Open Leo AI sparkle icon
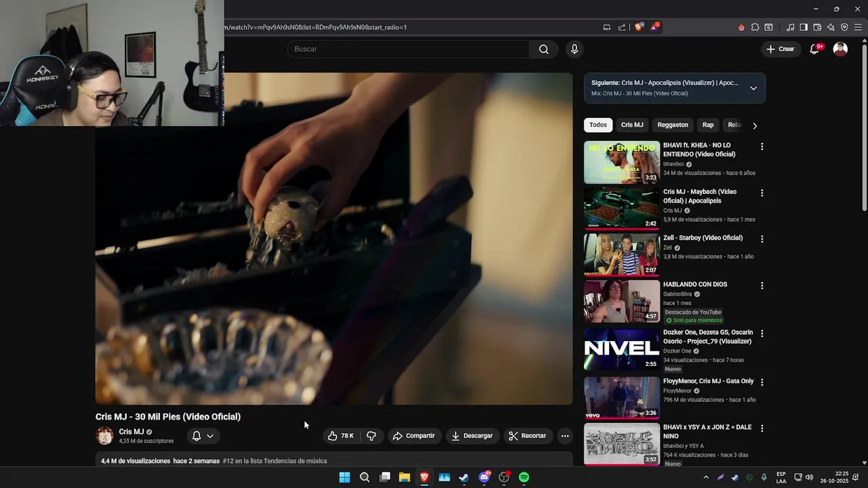Screen dimensions: 868x488 (831, 27)
